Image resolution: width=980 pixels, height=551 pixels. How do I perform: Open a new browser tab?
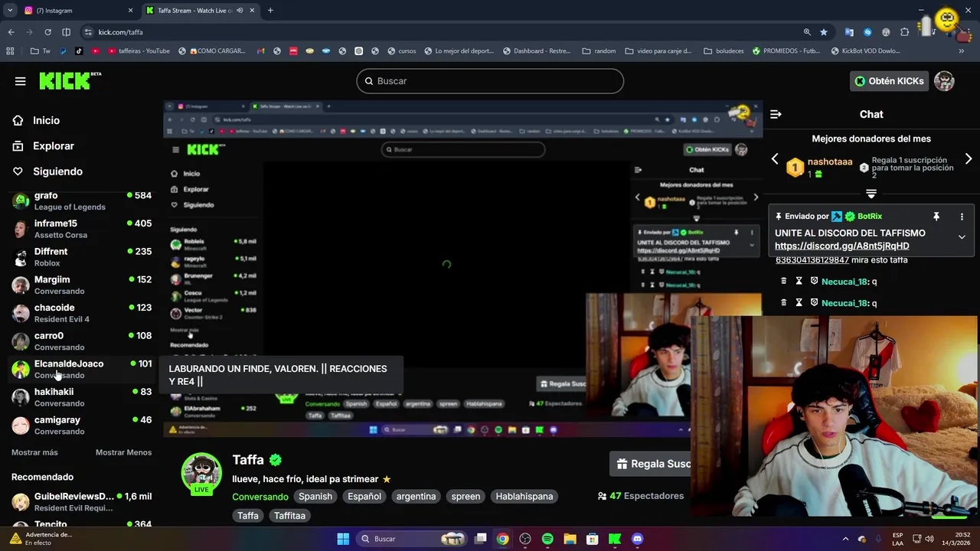(x=270, y=11)
